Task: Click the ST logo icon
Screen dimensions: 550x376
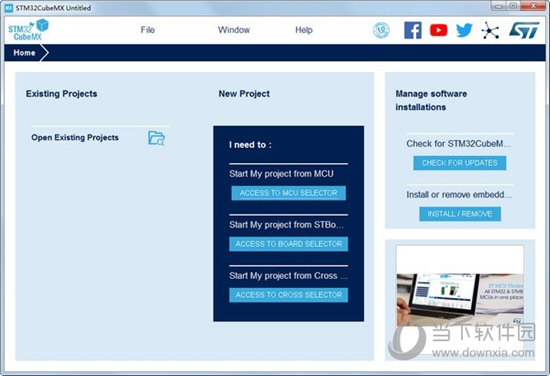Action: pyautogui.click(x=524, y=30)
